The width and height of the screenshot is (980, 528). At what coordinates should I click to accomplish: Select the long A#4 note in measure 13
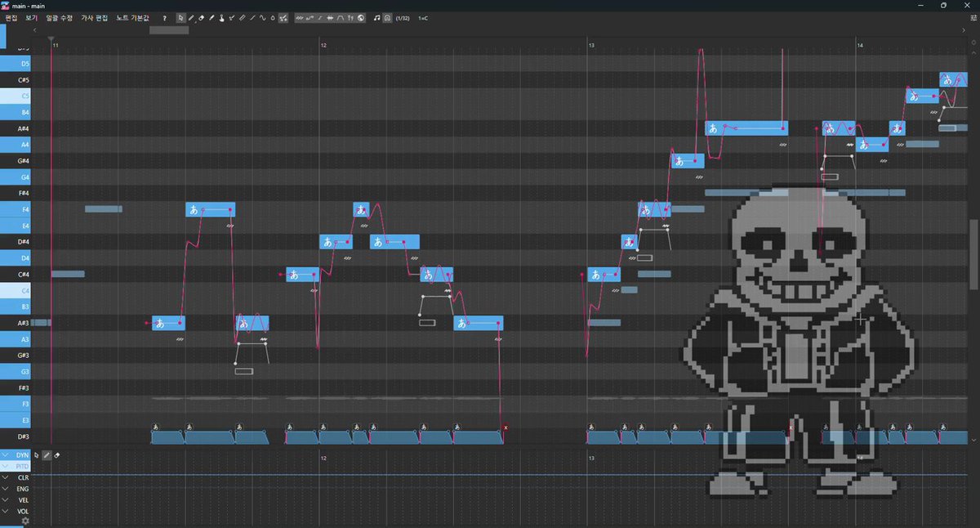pyautogui.click(x=746, y=128)
